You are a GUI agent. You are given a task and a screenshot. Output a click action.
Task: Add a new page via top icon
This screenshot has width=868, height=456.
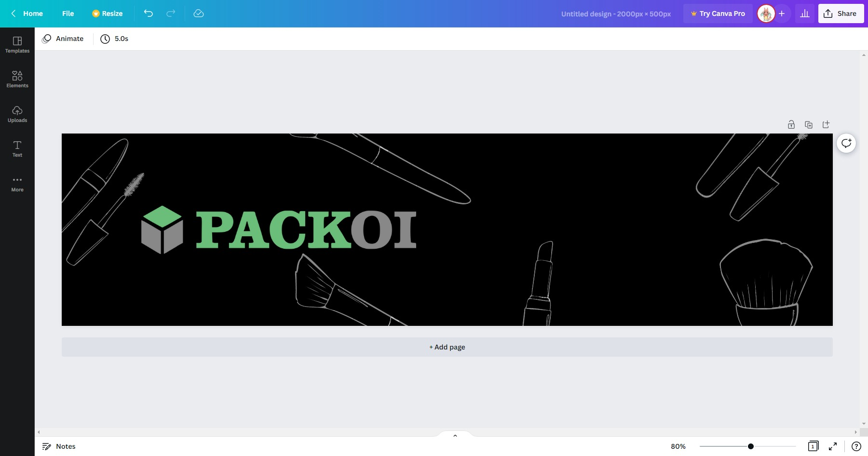pos(826,124)
